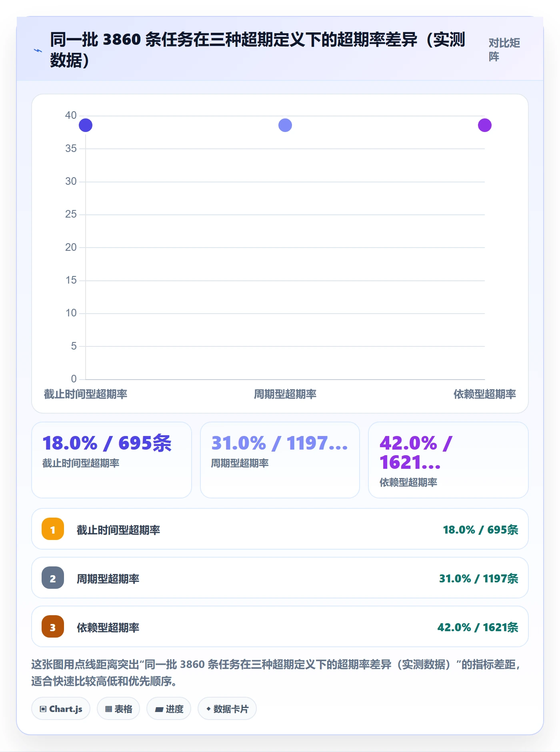The height and width of the screenshot is (752, 560).
Task: Click the gray rank 2 badge
Action: [53, 578]
